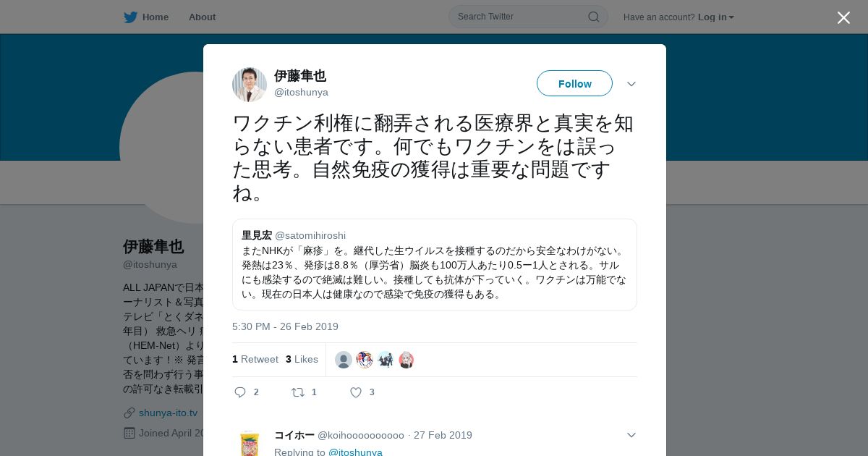This screenshot has width=868, height=456.
Task: Click the fourth liker avatar icon
Action: click(x=407, y=360)
